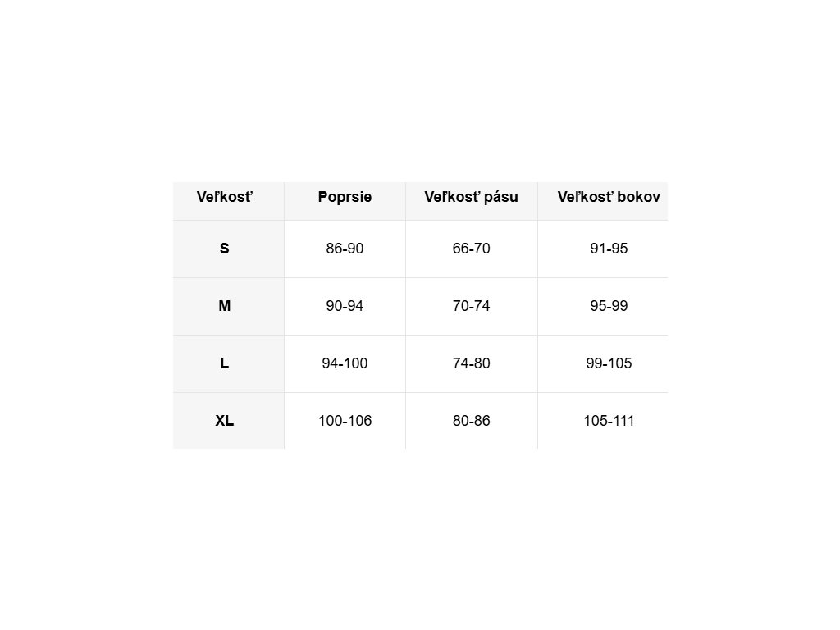The image size is (840, 630).
Task: Click the 99-105 hips cell
Action: pos(609,363)
